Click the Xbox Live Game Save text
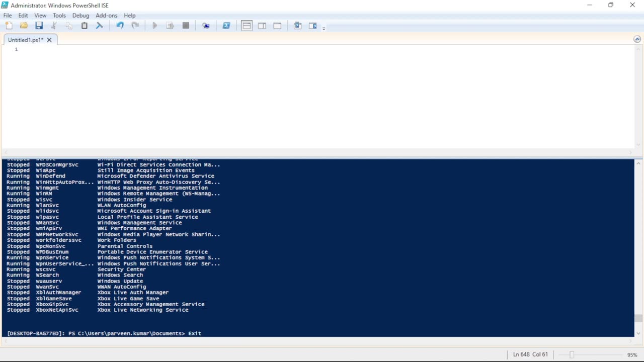 pyautogui.click(x=128, y=299)
